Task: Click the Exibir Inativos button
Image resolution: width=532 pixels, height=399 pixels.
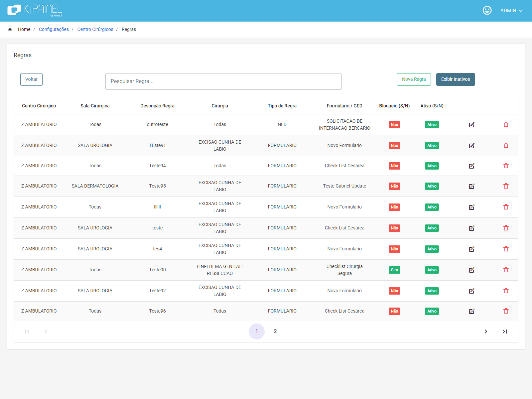Action: pyautogui.click(x=456, y=79)
